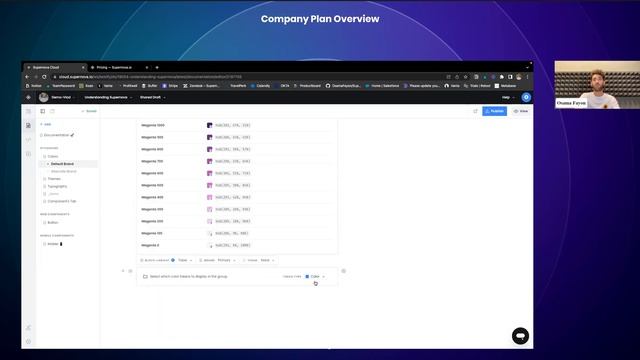
Task: Click the Supernova logo in the app header
Action: [28, 97]
